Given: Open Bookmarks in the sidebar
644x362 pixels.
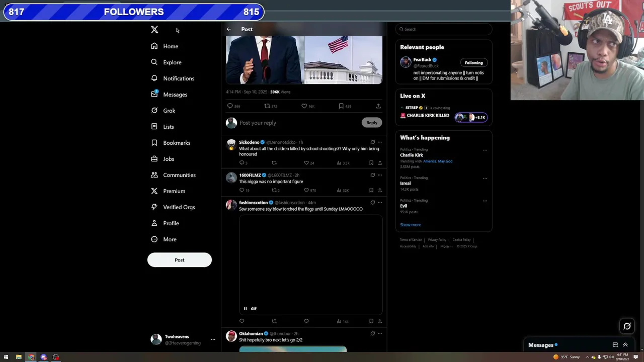Looking at the screenshot, I should 171,143.
